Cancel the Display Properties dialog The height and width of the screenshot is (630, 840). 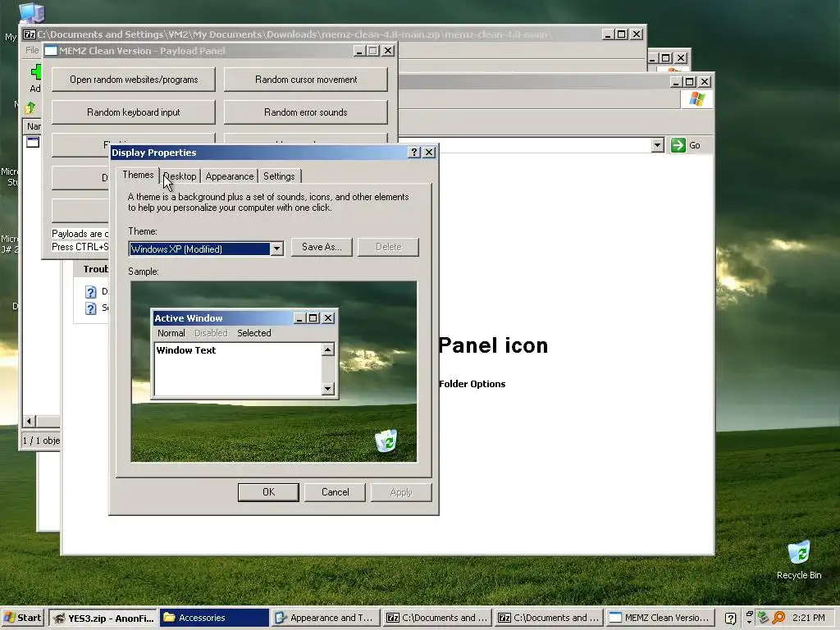(x=335, y=492)
